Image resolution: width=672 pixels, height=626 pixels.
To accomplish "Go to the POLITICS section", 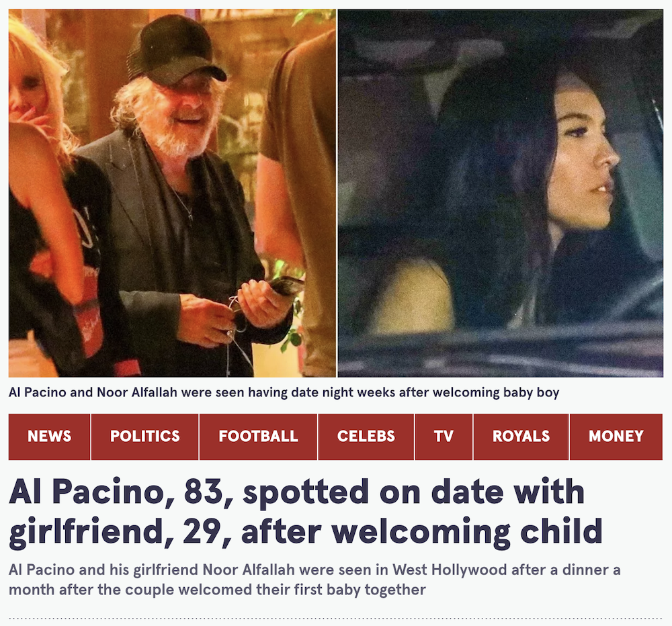I will pyautogui.click(x=145, y=437).
